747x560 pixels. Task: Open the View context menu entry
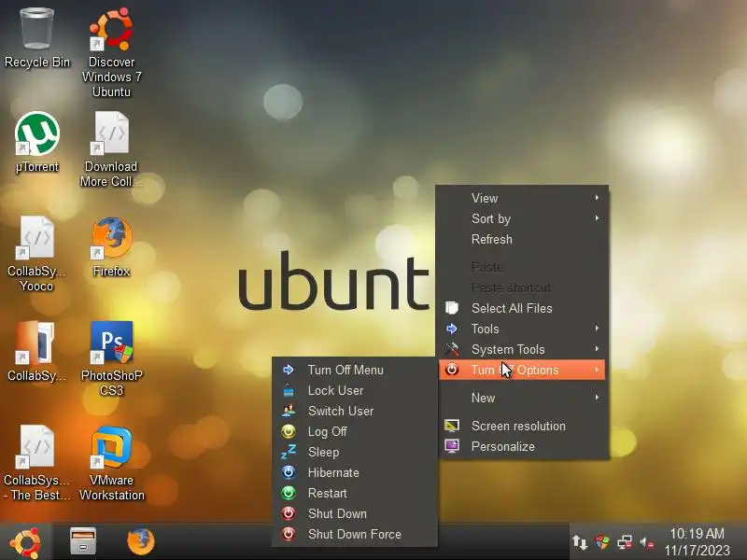[x=522, y=198]
